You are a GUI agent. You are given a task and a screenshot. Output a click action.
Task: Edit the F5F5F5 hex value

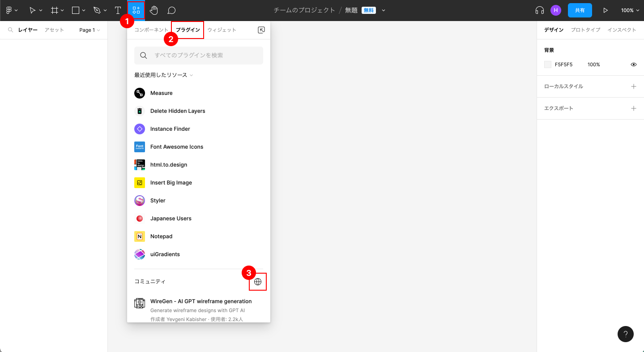563,64
